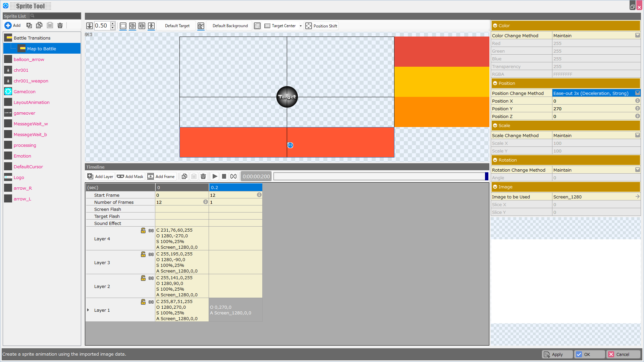Image resolution: width=644 pixels, height=362 pixels.
Task: Click the Add sprite plus icon
Action: click(x=8, y=25)
